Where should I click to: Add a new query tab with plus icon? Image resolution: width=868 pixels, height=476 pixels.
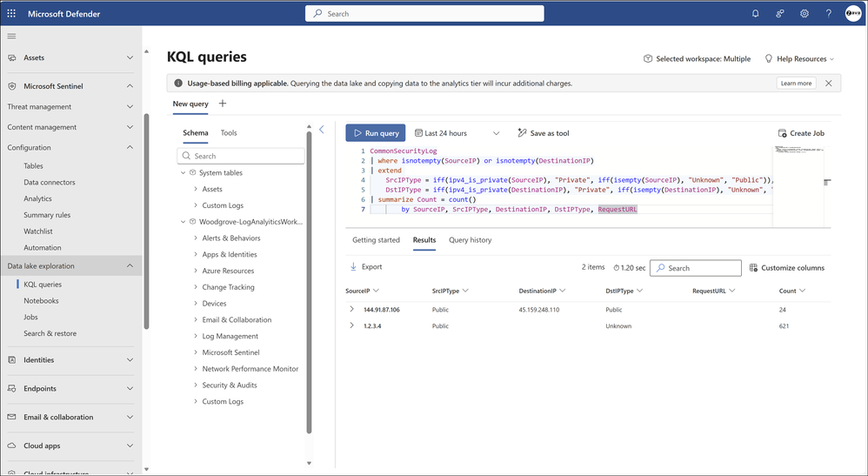point(223,103)
